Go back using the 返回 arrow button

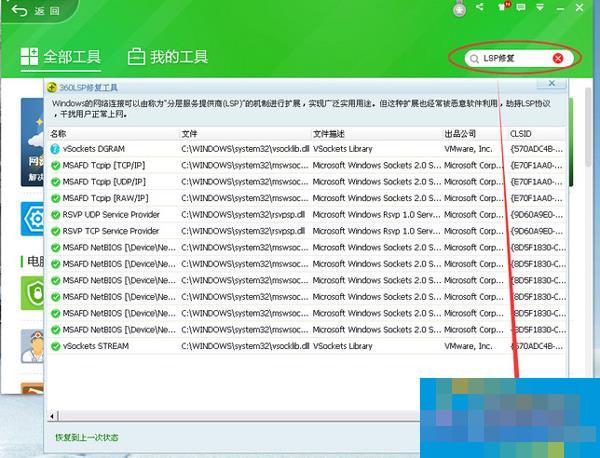pos(35,11)
